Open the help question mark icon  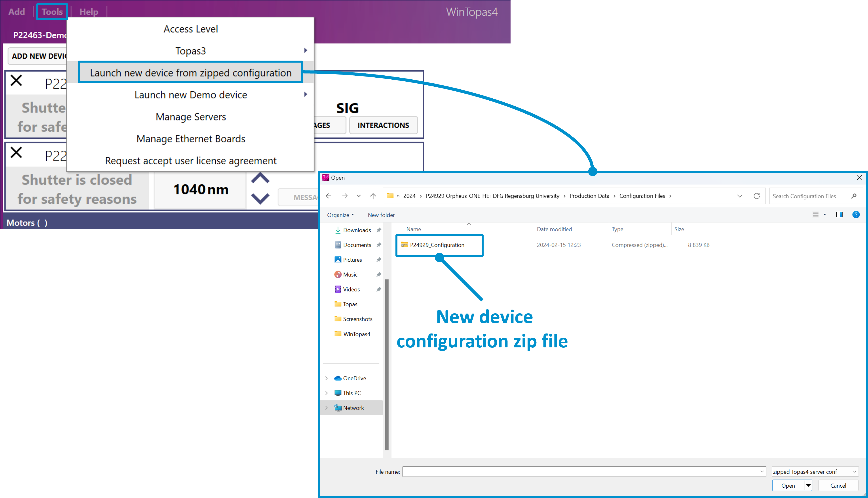tap(856, 215)
